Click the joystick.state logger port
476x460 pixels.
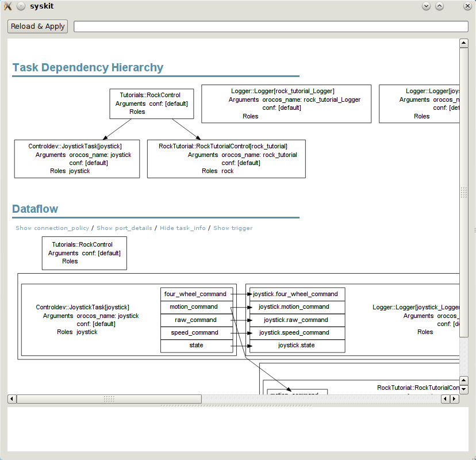coord(297,346)
